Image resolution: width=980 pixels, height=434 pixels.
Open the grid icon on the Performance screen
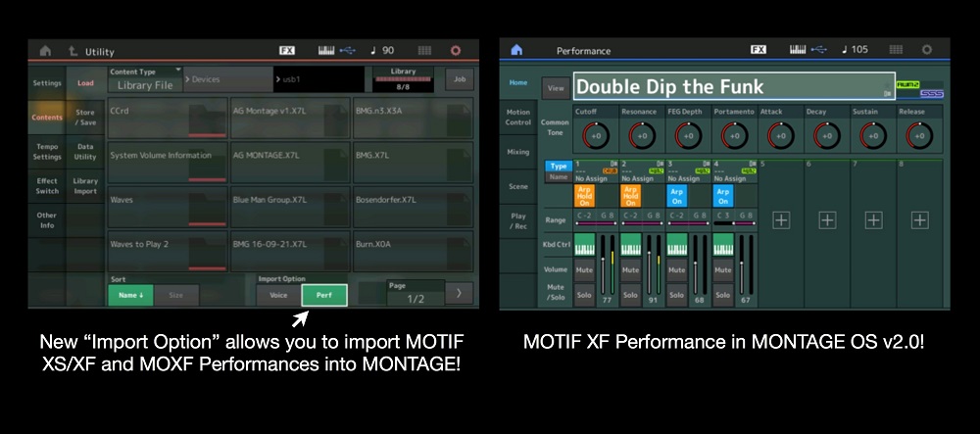tap(896, 50)
